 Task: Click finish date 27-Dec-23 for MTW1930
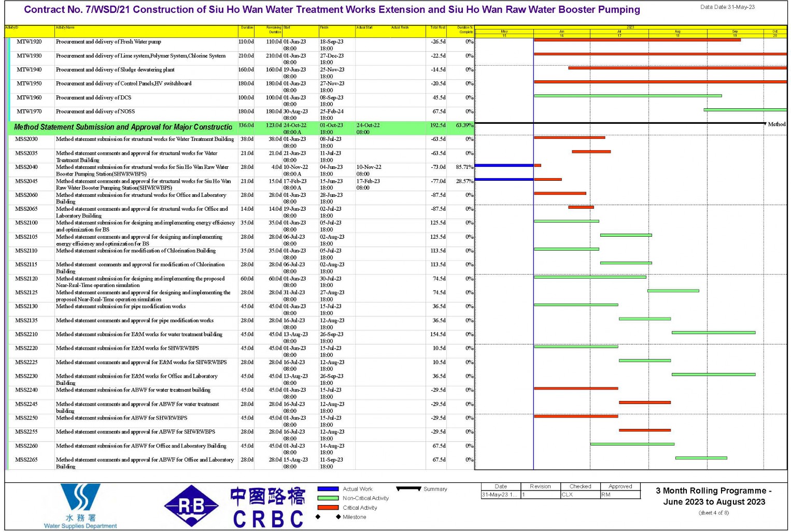click(332, 56)
